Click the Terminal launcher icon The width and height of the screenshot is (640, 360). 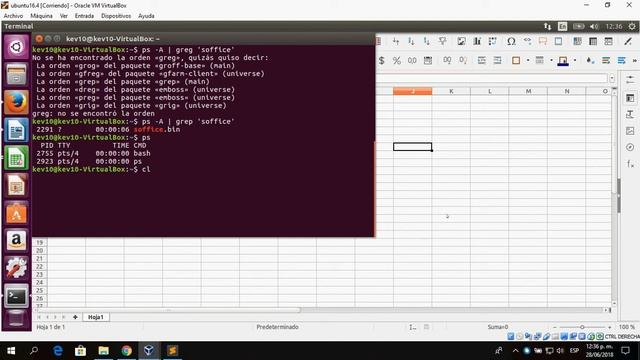point(16,296)
